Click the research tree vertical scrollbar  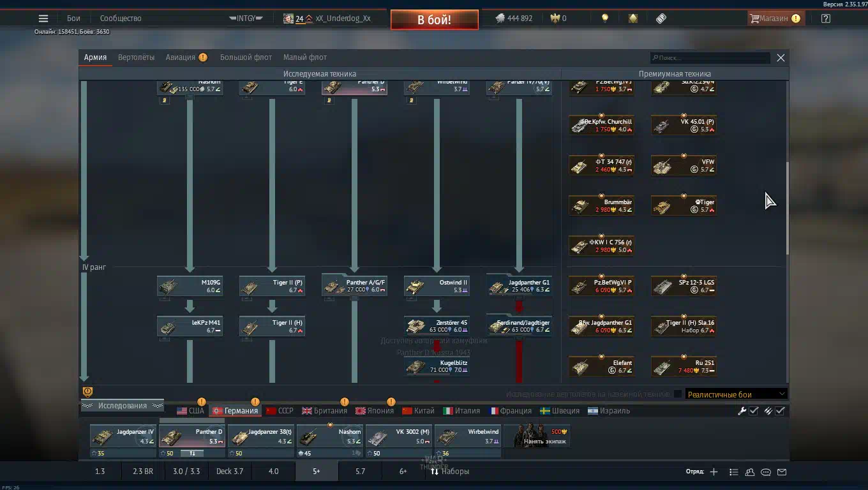(x=787, y=207)
